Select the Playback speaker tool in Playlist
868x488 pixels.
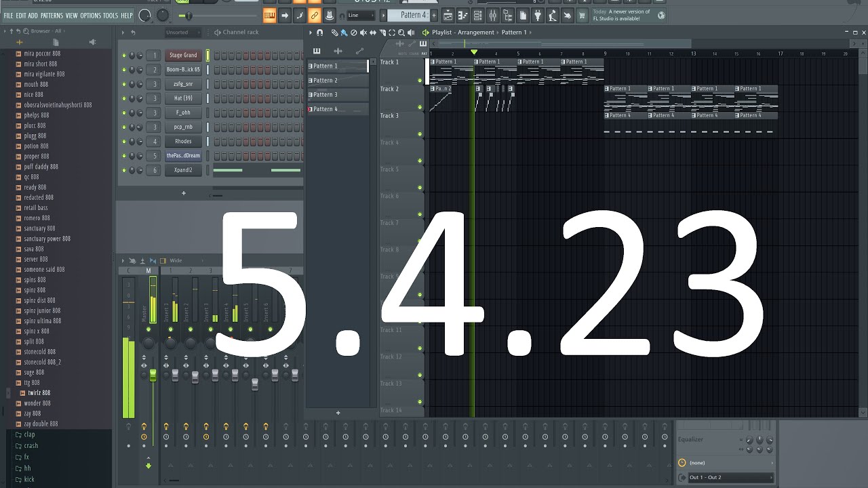(410, 32)
